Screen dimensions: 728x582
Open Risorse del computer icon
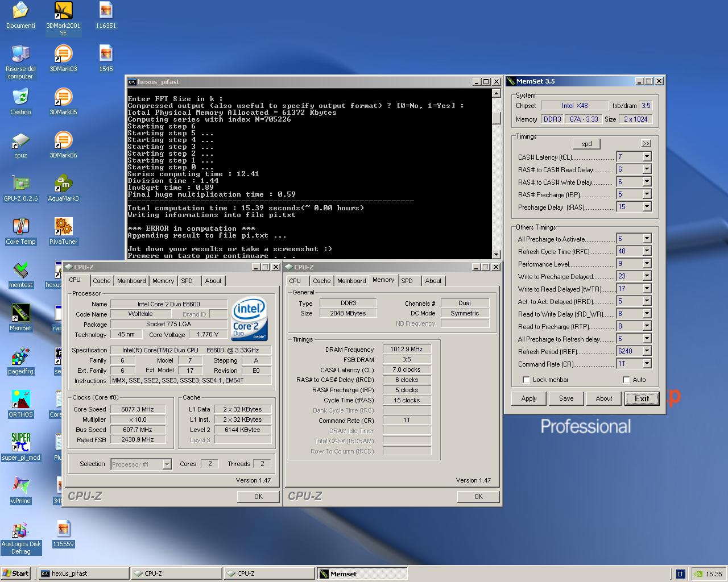(20, 62)
